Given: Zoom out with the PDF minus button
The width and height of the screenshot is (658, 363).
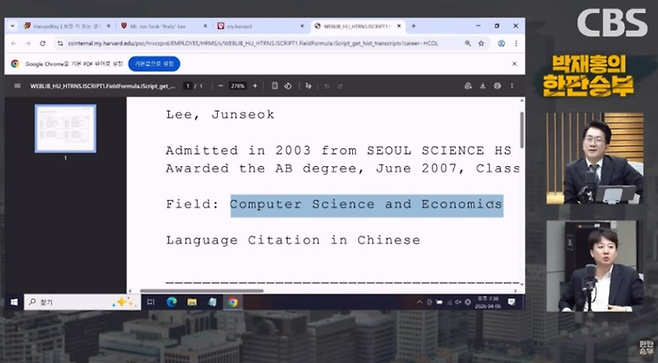Looking at the screenshot, I should (221, 86).
